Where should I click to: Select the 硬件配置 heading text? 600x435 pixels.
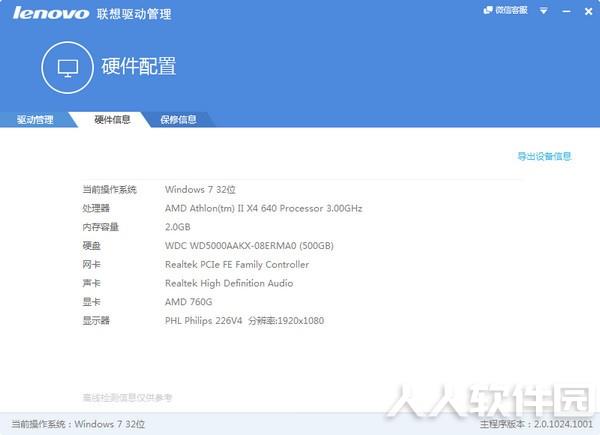click(x=139, y=66)
